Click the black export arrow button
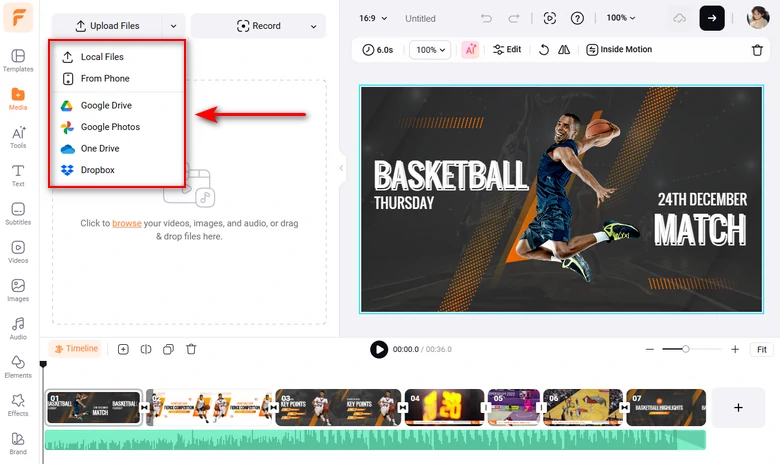This screenshot has width=780, height=464. tap(712, 18)
